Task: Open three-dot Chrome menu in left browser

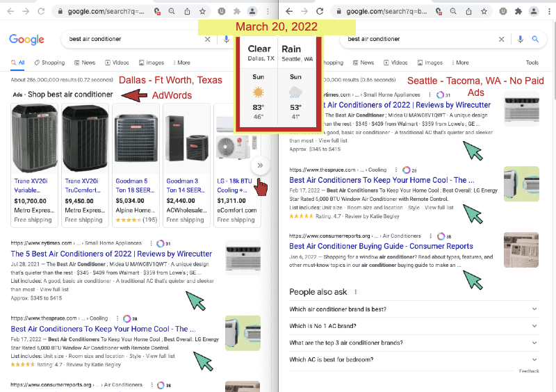Action: click(268, 11)
